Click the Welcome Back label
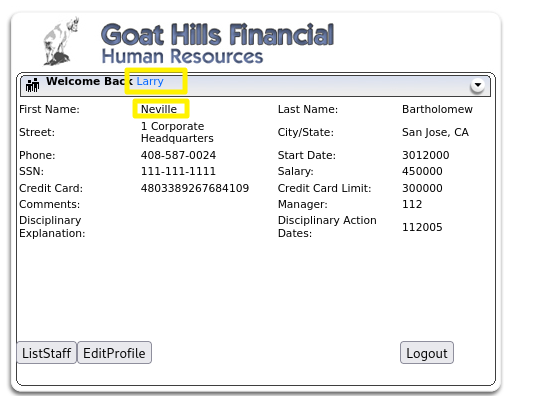 pos(89,81)
